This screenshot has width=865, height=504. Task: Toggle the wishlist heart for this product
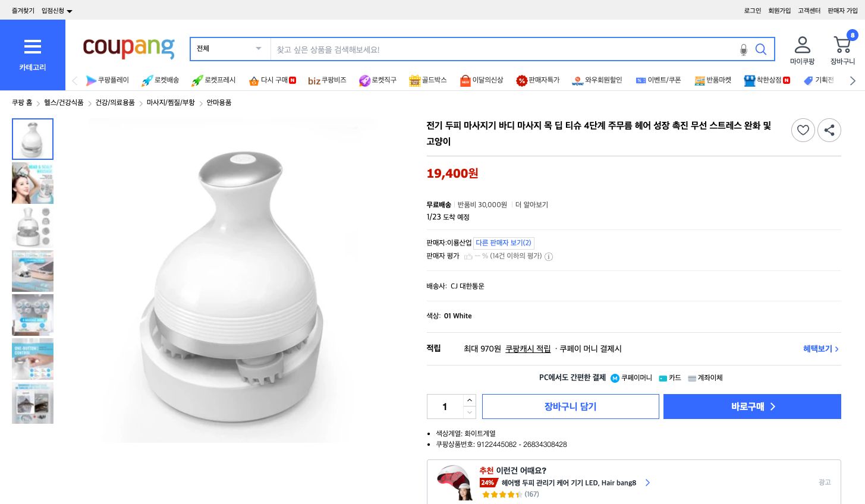[803, 130]
